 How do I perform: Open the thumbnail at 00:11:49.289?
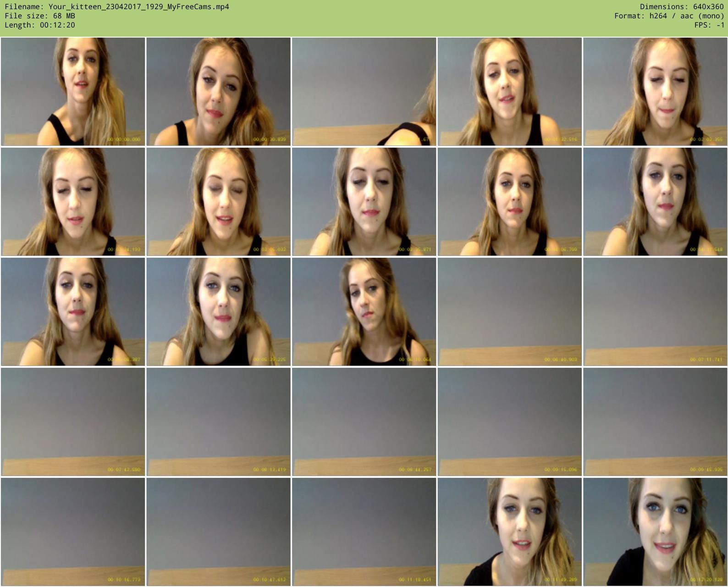click(x=509, y=532)
